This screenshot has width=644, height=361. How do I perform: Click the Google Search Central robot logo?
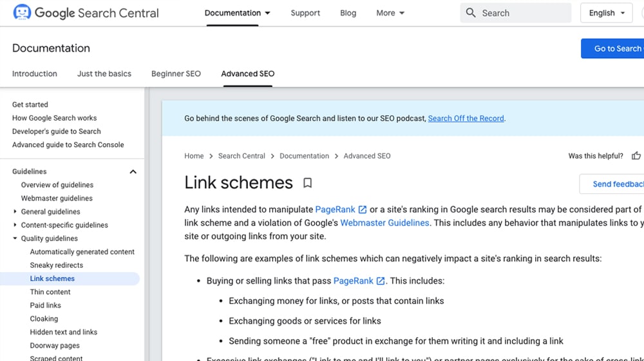click(22, 12)
